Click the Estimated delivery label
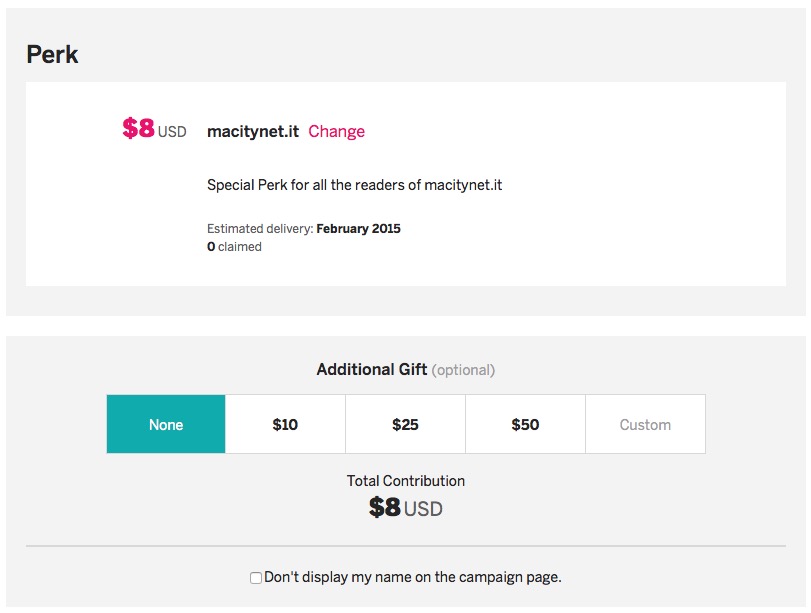The width and height of the screenshot is (811, 613). [x=260, y=229]
